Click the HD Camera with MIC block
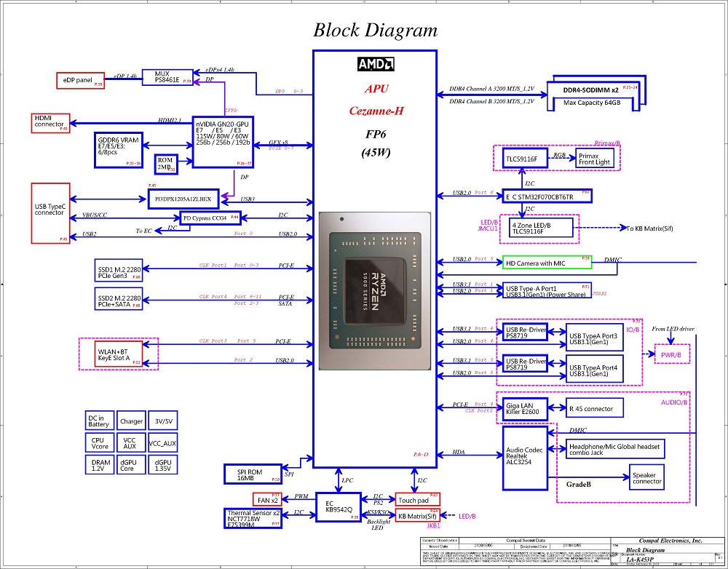 point(547,263)
